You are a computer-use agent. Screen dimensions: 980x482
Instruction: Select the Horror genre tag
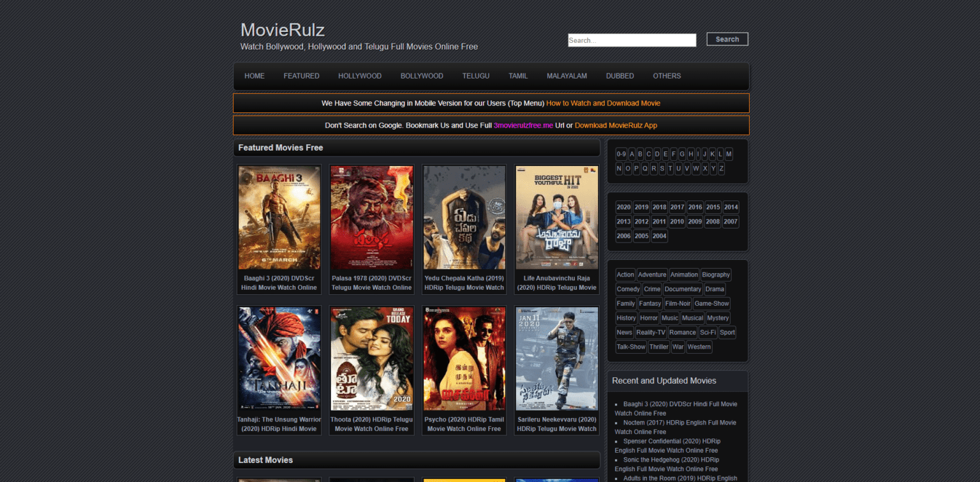click(649, 318)
